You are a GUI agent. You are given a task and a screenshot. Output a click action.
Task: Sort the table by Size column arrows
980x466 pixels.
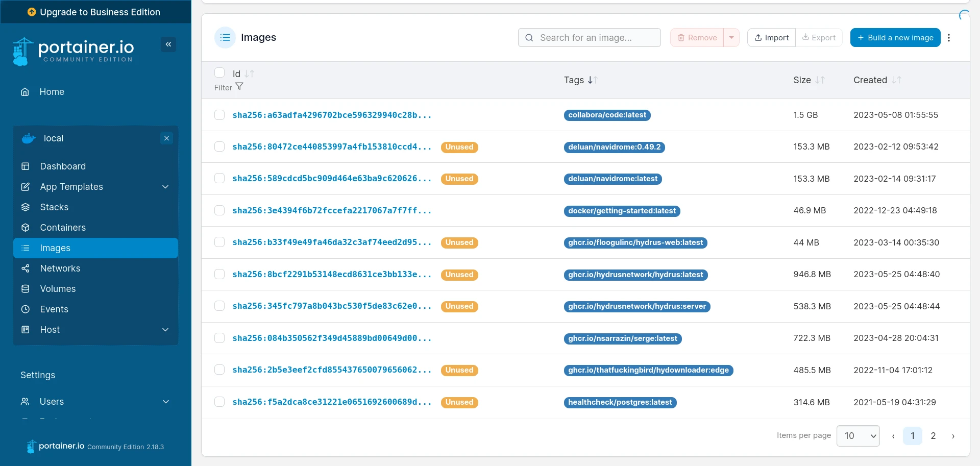[820, 80]
